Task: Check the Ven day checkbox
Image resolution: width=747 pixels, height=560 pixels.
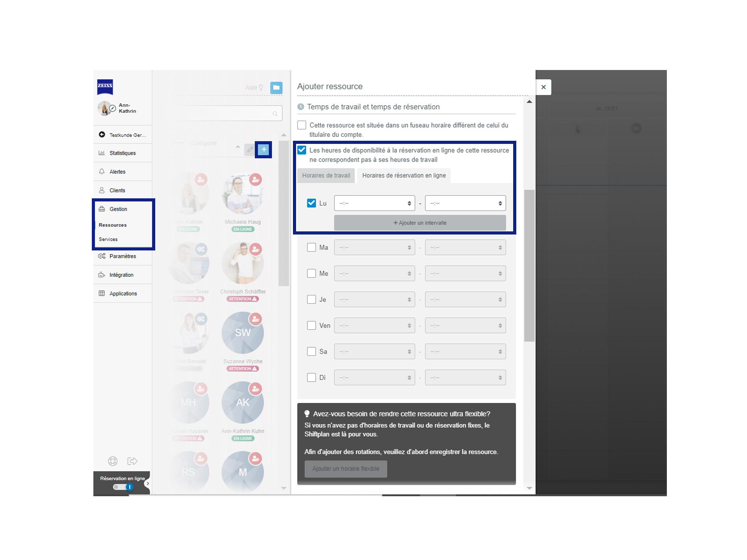Action: (x=311, y=325)
